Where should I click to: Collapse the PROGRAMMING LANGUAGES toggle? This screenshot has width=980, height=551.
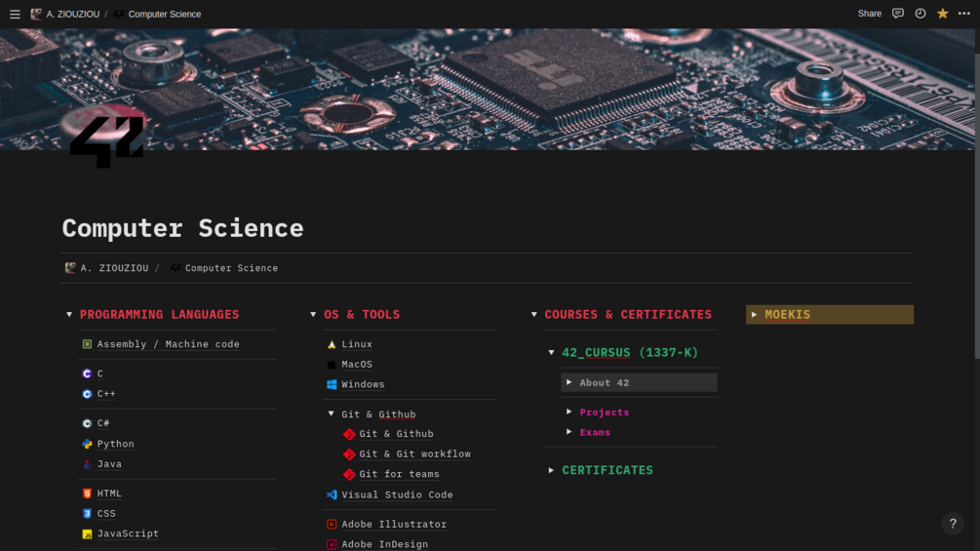pyautogui.click(x=69, y=315)
